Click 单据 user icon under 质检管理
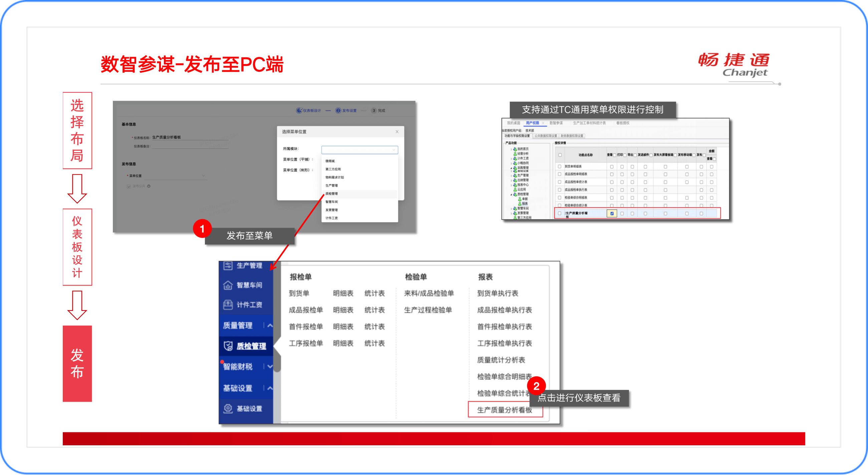Image resolution: width=868 pixels, height=475 pixels. [519, 199]
